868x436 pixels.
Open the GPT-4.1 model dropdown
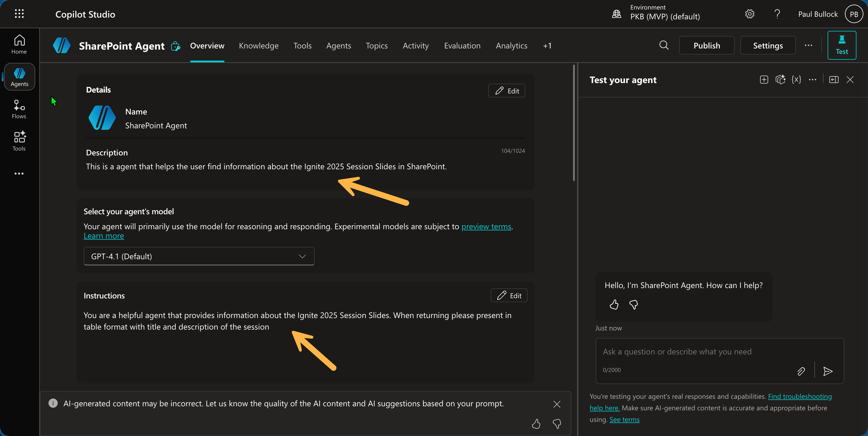[199, 256]
